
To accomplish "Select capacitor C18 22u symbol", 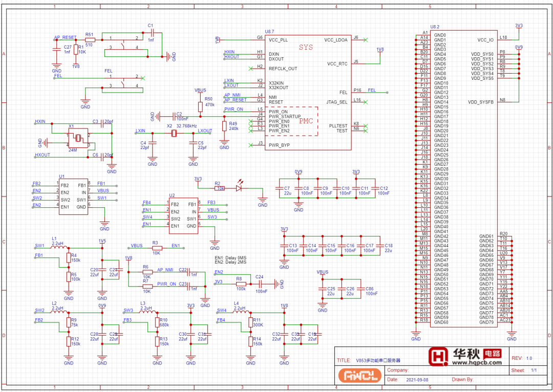I will 379,245.
